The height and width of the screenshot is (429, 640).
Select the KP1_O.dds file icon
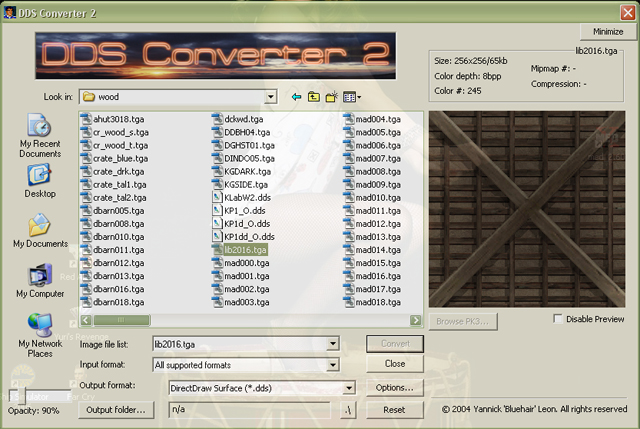218,210
